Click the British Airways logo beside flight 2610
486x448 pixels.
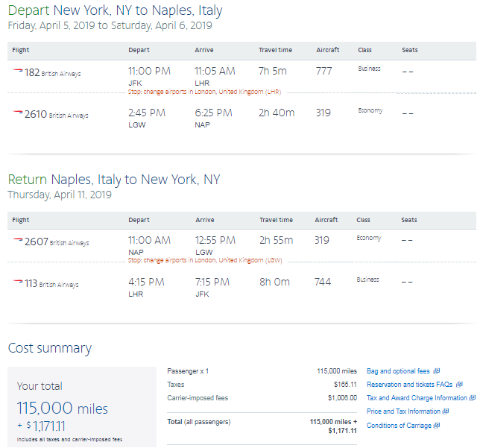(18, 114)
